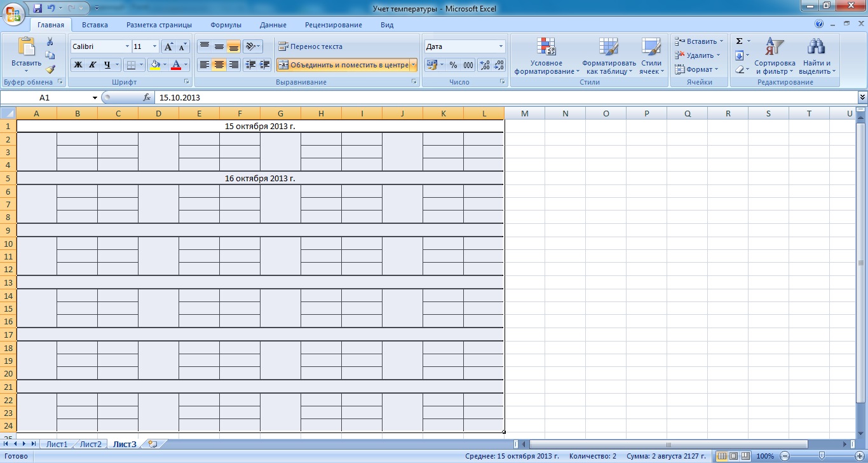Image resolution: width=868 pixels, height=463 pixels.
Task: Click Удалить in the Ячейки group
Action: 698,55
